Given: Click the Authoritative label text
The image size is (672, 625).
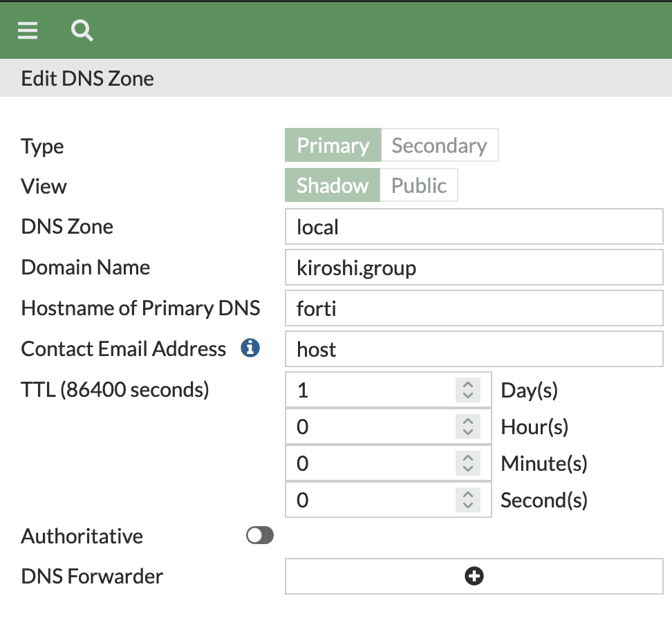Looking at the screenshot, I should coord(82,536).
